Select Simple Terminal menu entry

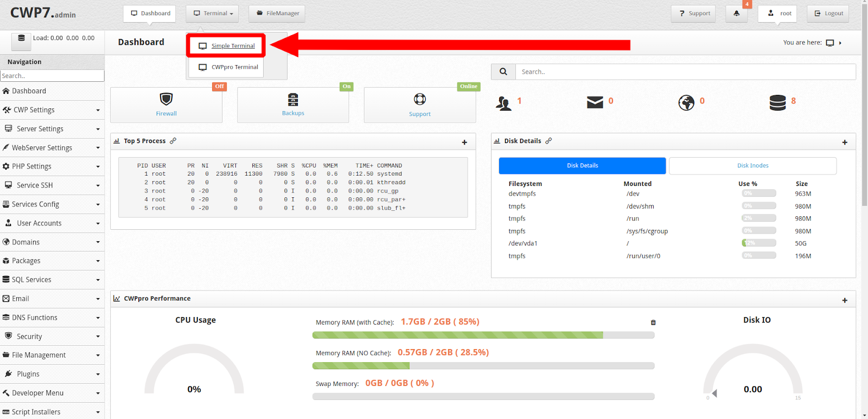(226, 46)
